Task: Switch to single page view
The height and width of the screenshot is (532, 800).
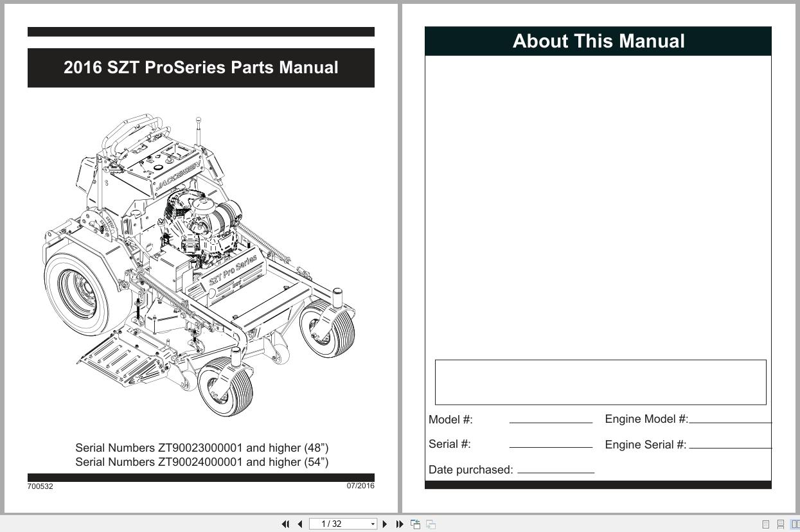Action: click(765, 524)
